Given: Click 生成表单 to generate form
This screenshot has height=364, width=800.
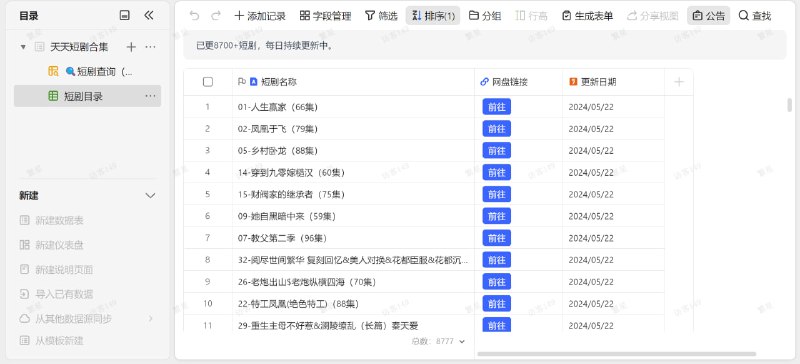Looking at the screenshot, I should click(587, 16).
